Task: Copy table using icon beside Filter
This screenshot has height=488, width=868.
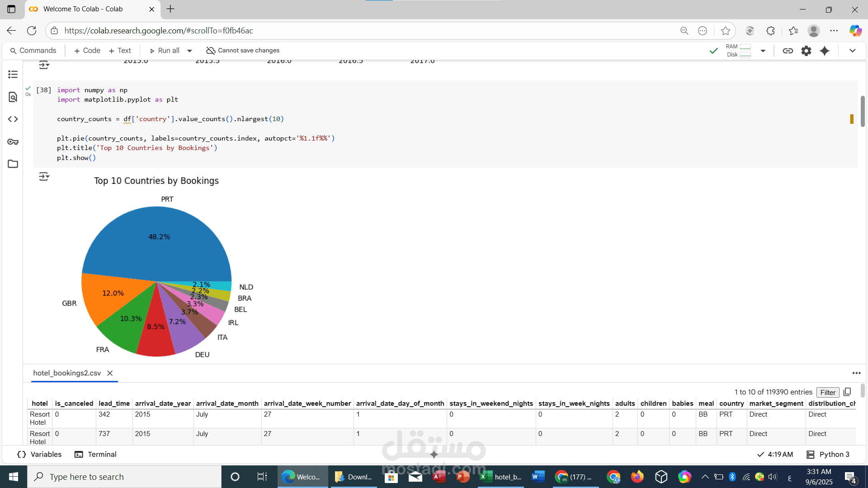Action: click(x=847, y=392)
